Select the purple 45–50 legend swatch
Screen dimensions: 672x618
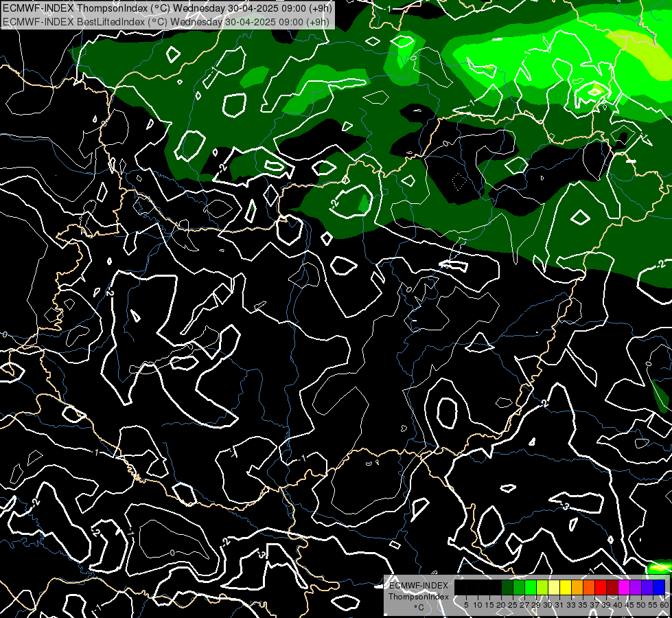click(636, 587)
